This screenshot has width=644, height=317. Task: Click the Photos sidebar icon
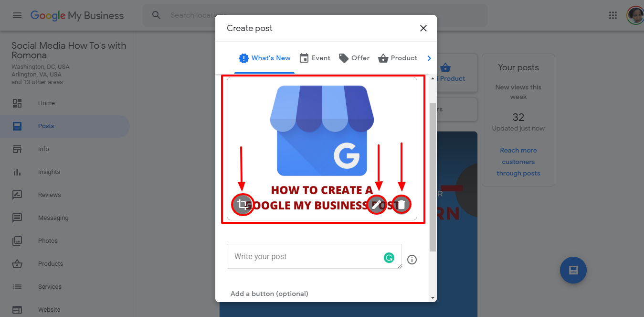click(x=17, y=241)
